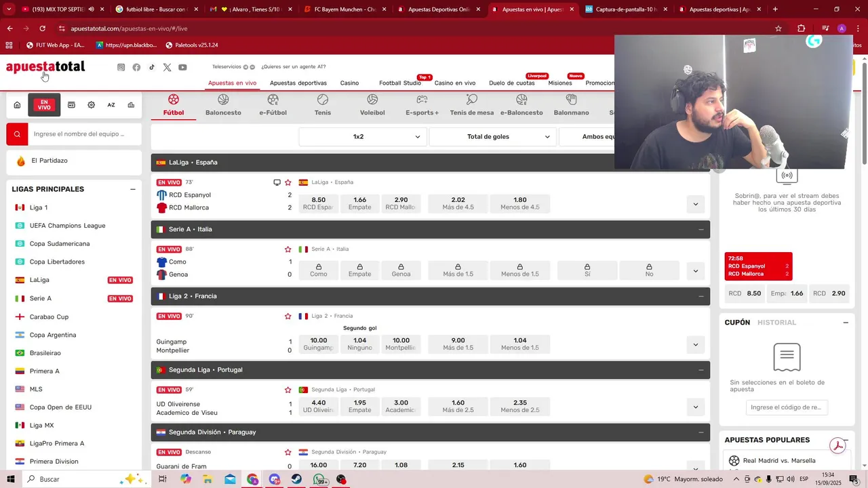Screen dimensions: 868x488
Task: Open the TikTok social icon
Action: tap(152, 67)
